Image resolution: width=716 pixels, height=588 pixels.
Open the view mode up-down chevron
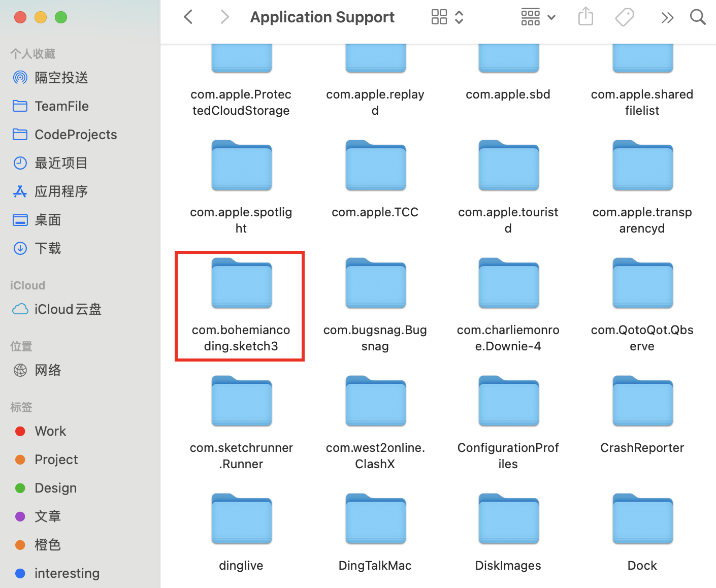pyautogui.click(x=459, y=17)
